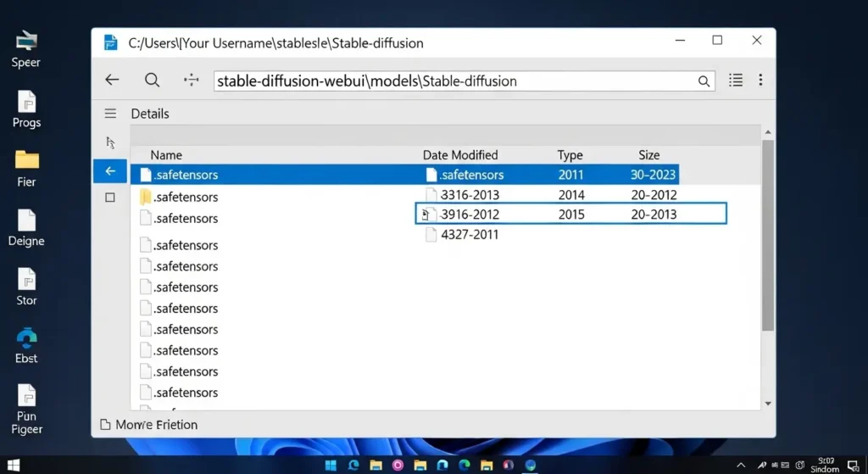The image size is (868, 474).
Task: Go back using the toolbar back arrow
Action: tap(113, 80)
